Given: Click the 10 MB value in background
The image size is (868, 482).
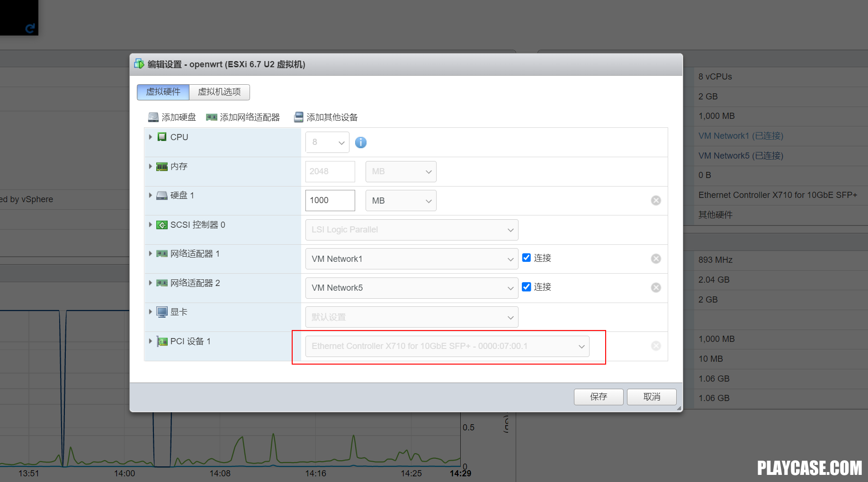Looking at the screenshot, I should point(711,359).
